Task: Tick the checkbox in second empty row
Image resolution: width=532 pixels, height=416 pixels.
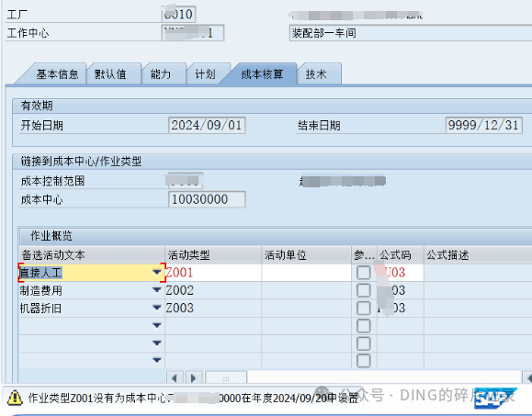Action: click(x=363, y=343)
